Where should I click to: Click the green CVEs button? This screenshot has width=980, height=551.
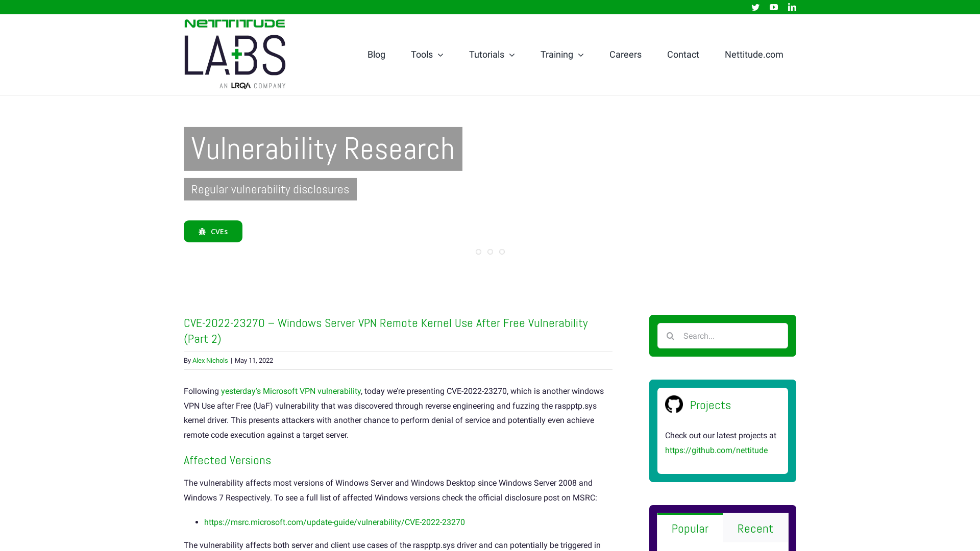pyautogui.click(x=213, y=231)
